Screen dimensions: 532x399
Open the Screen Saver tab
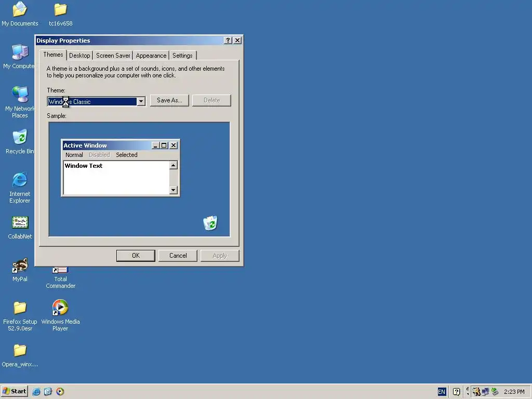click(x=113, y=56)
